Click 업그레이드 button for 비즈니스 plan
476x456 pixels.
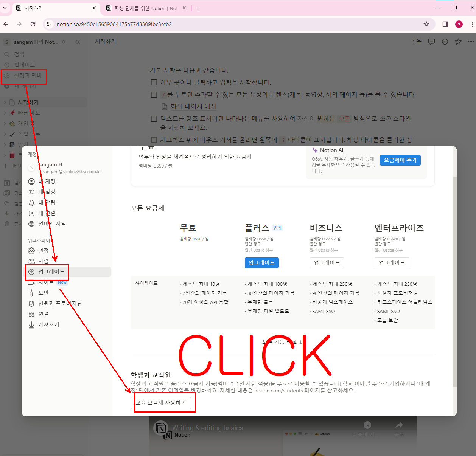pos(327,263)
